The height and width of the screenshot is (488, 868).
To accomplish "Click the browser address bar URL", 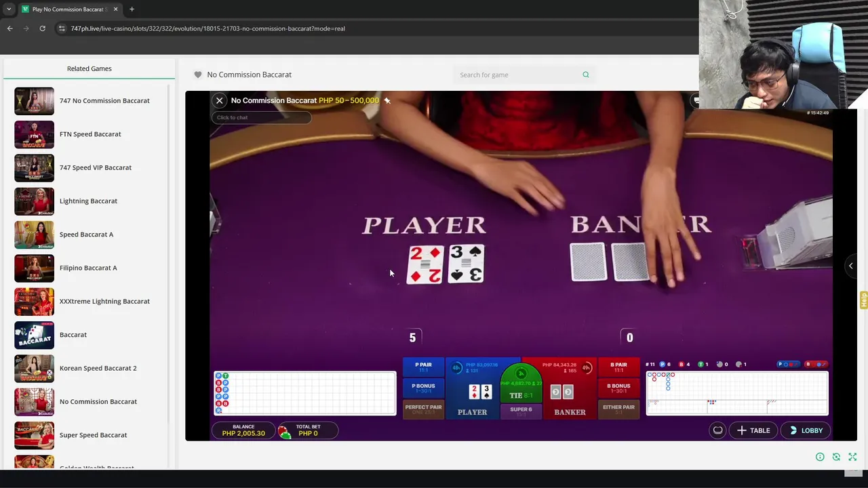I will [x=208, y=28].
